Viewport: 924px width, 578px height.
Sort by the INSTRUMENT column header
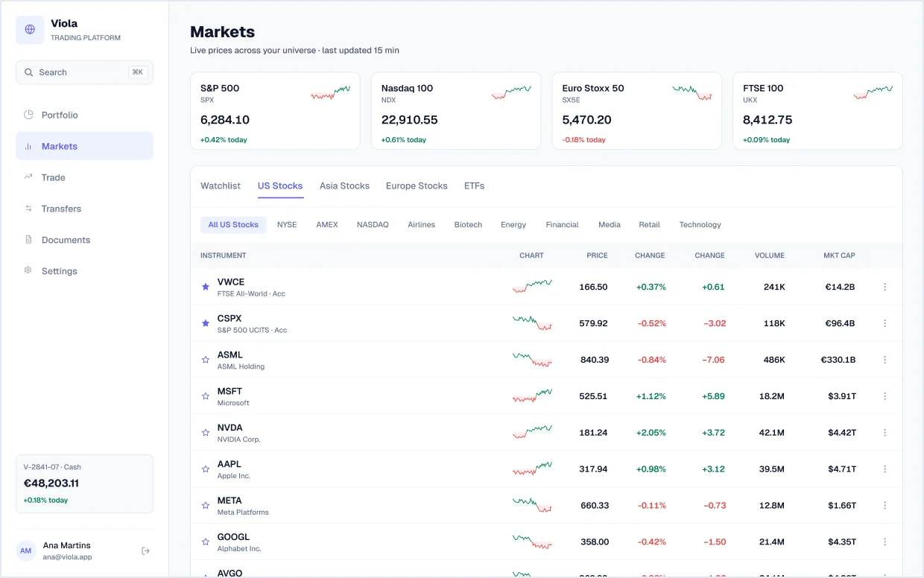pyautogui.click(x=223, y=255)
